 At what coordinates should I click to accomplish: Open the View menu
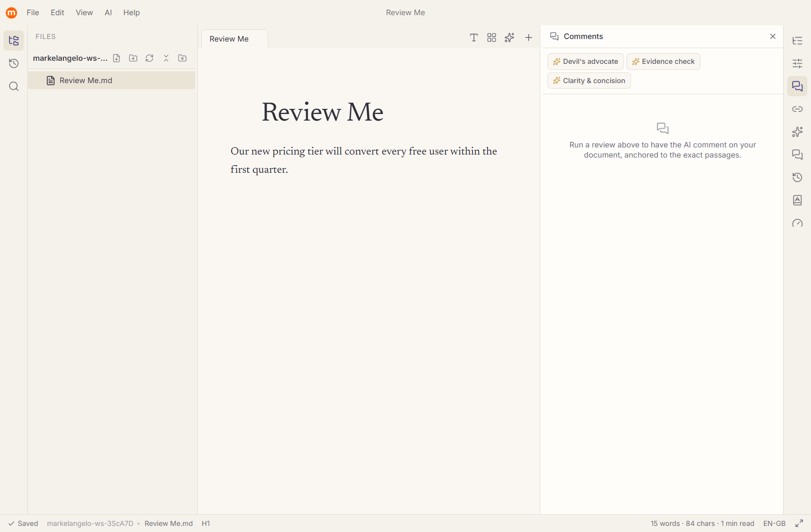pos(84,13)
